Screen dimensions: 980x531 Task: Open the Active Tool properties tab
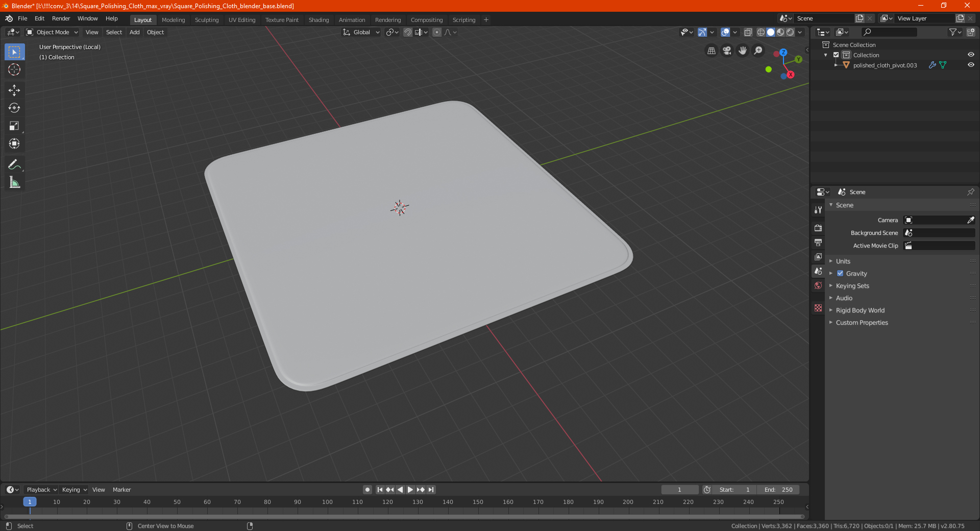pyautogui.click(x=818, y=210)
